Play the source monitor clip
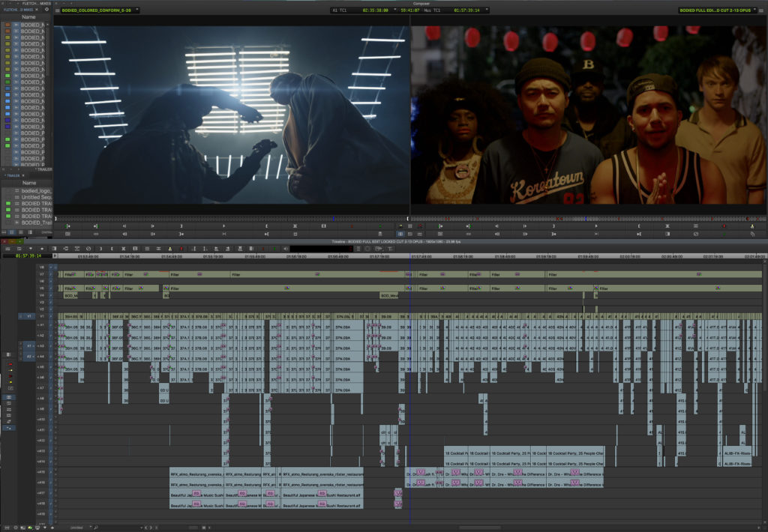Viewport: 768px width, 532px height. [x=223, y=226]
